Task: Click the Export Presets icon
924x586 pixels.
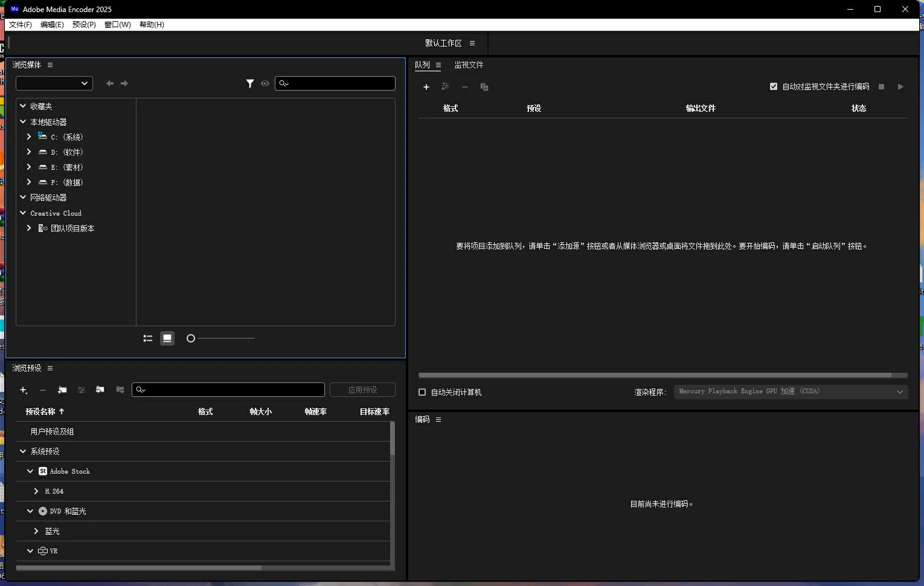Action: 120,390
